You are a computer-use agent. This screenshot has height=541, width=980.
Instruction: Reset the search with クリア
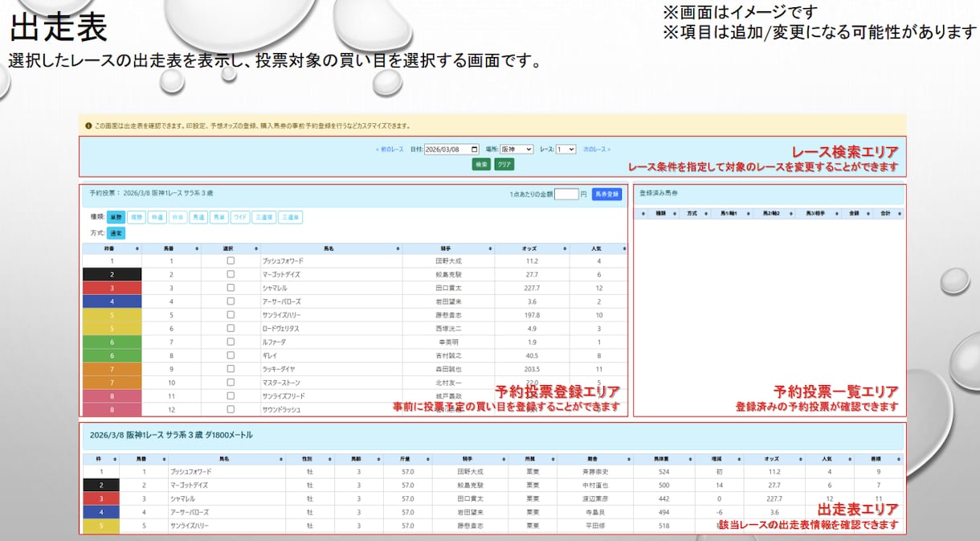pyautogui.click(x=504, y=164)
